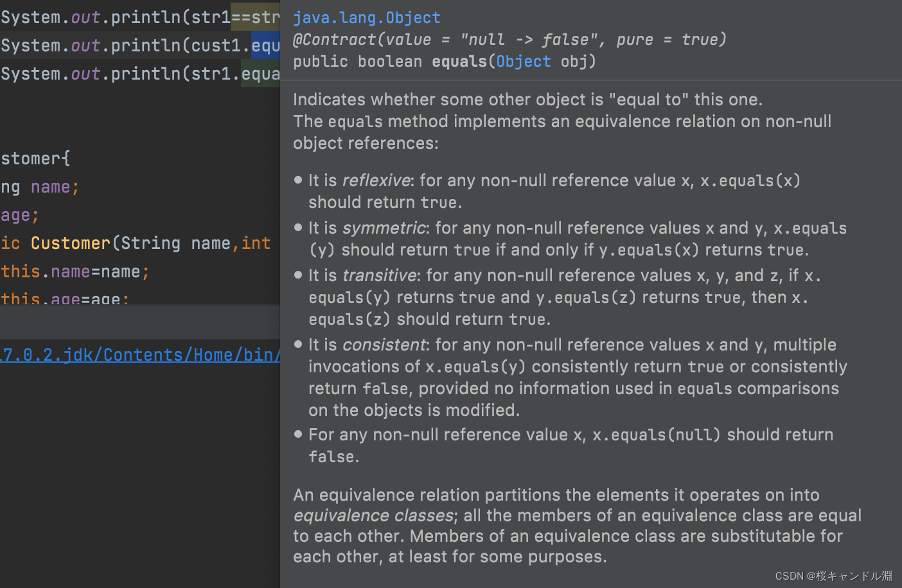
Task: Click the Customer class name in code
Action: [x=70, y=243]
